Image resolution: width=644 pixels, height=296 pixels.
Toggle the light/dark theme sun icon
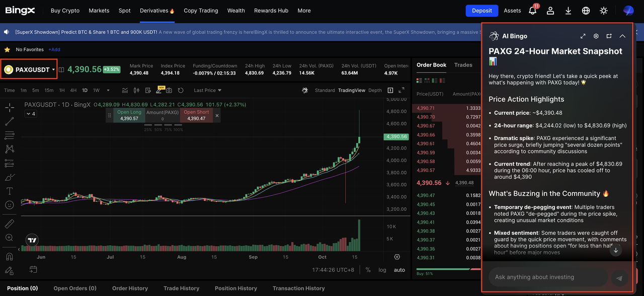[604, 11]
